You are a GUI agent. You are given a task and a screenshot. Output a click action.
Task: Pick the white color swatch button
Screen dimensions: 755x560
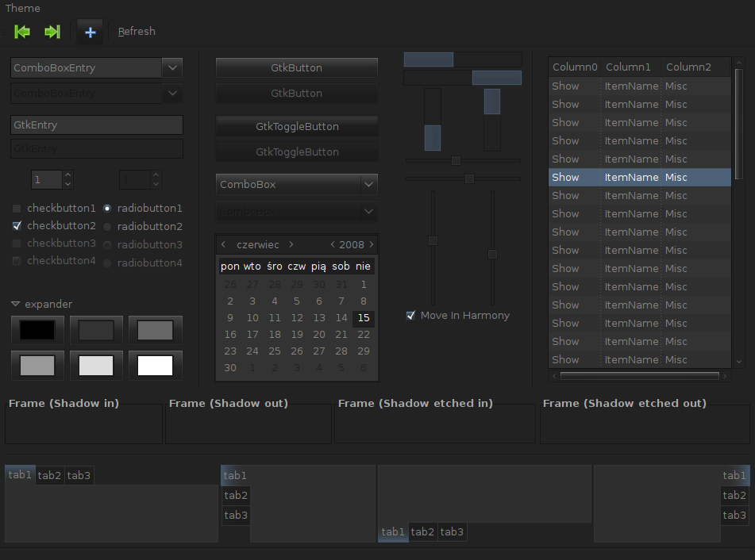[156, 366]
